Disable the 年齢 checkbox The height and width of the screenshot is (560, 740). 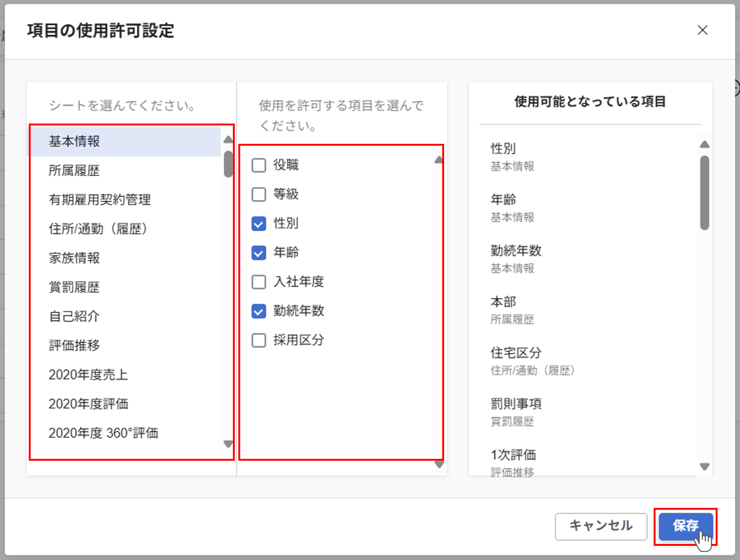[x=259, y=253]
